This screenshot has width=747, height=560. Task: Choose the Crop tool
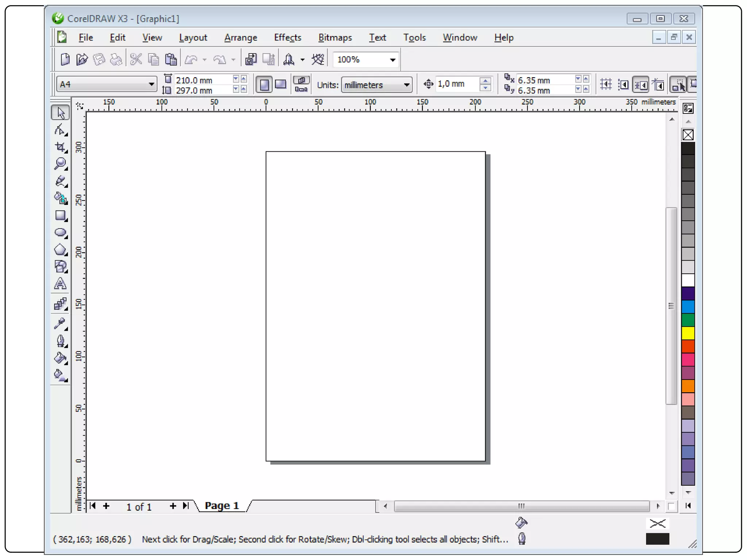[x=60, y=147]
